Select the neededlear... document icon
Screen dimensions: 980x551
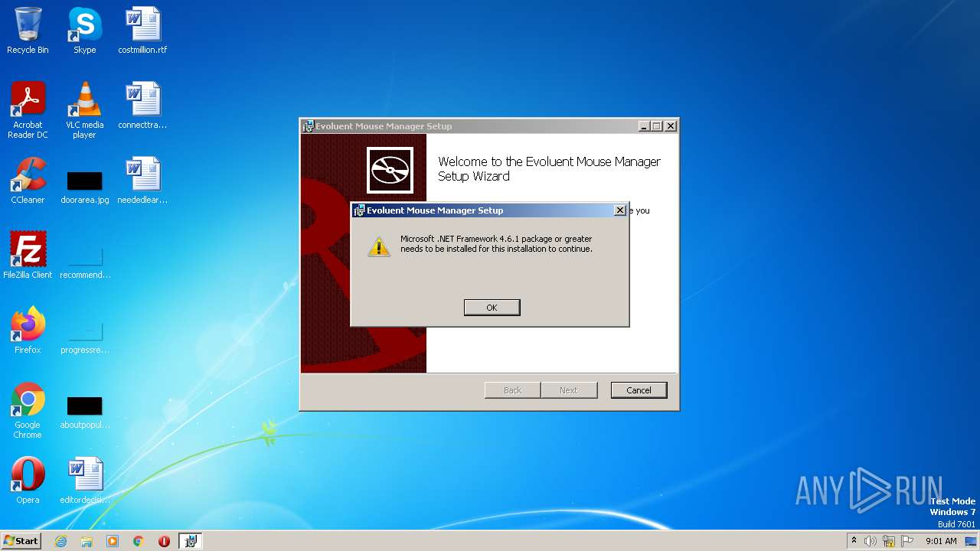click(142, 181)
